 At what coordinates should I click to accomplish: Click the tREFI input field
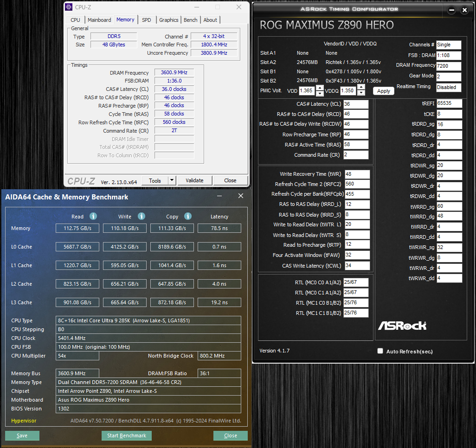(x=449, y=103)
